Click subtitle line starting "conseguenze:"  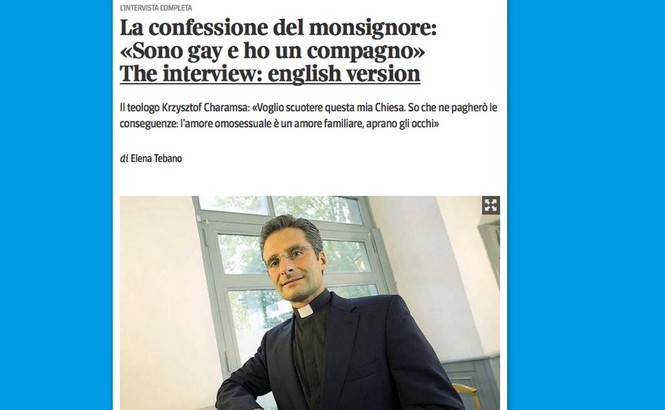[279, 124]
